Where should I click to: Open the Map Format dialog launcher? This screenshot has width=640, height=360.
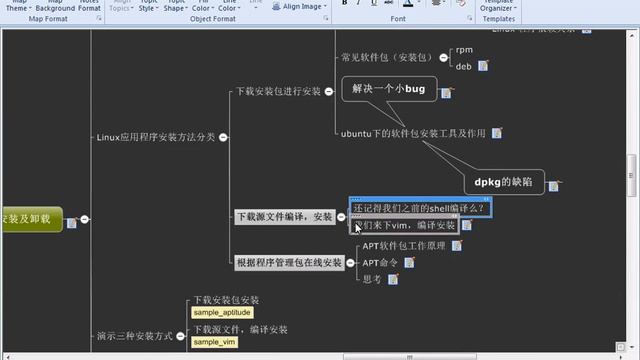tap(99, 18)
